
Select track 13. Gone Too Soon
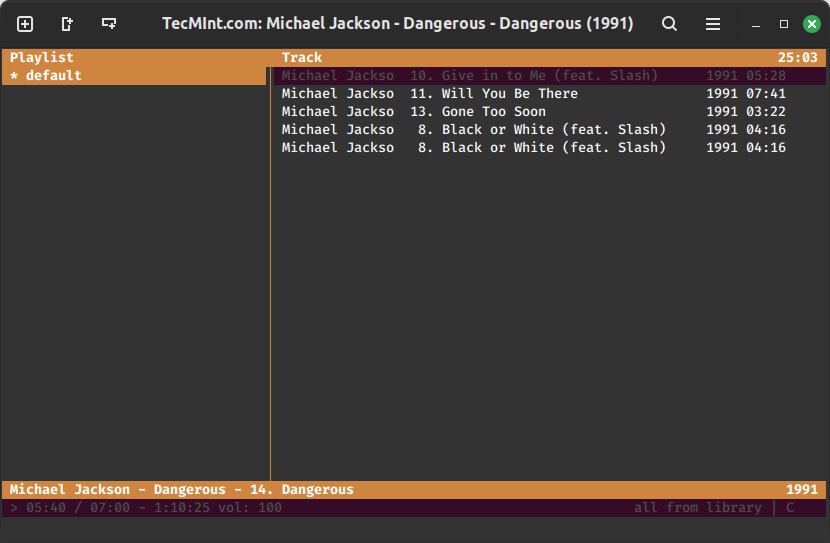tap(549, 112)
